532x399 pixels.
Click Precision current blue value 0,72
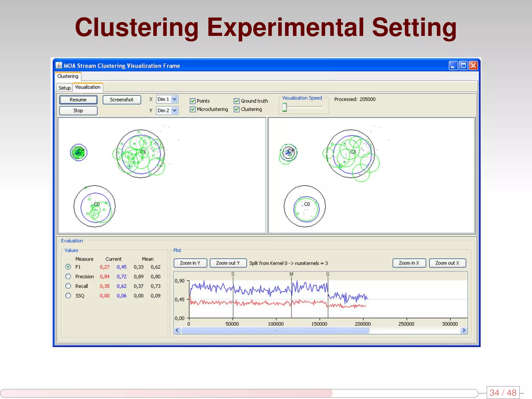pos(122,277)
